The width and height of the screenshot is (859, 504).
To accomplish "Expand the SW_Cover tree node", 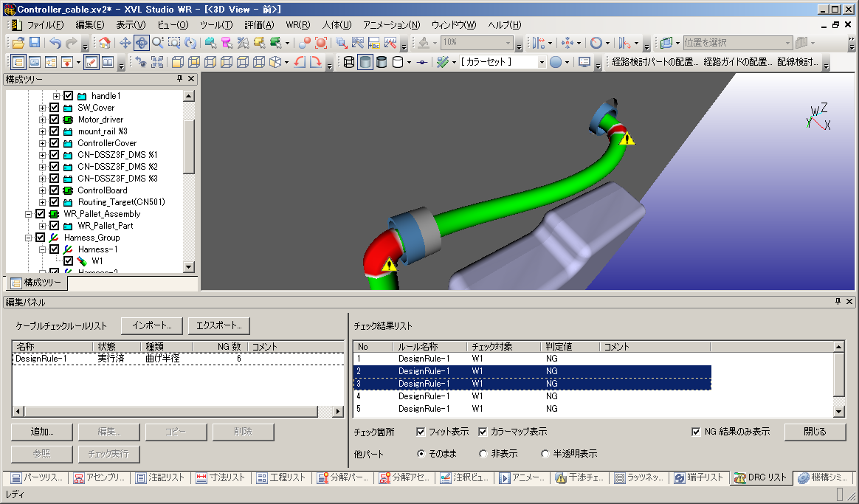I will tap(42, 108).
